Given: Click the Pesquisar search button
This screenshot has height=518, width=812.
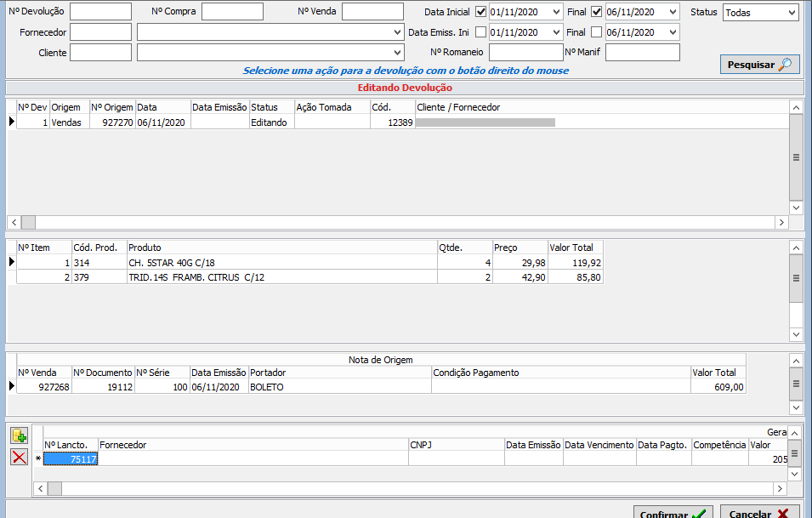Looking at the screenshot, I should click(x=759, y=65).
